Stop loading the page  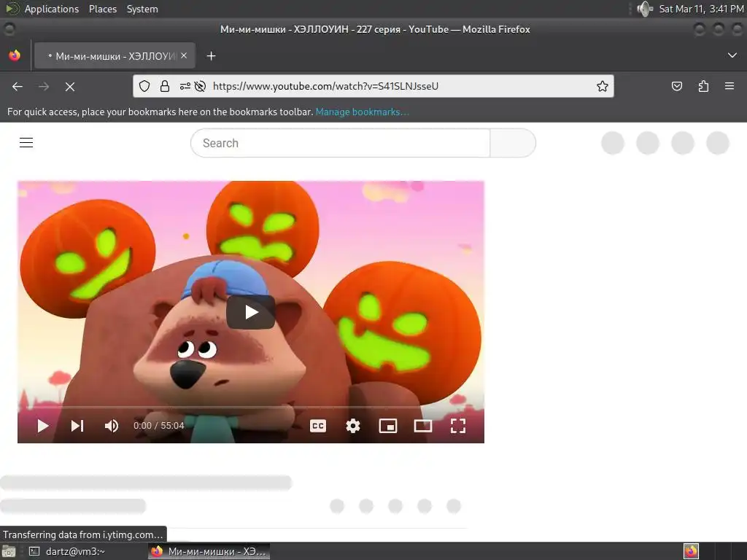click(x=69, y=86)
